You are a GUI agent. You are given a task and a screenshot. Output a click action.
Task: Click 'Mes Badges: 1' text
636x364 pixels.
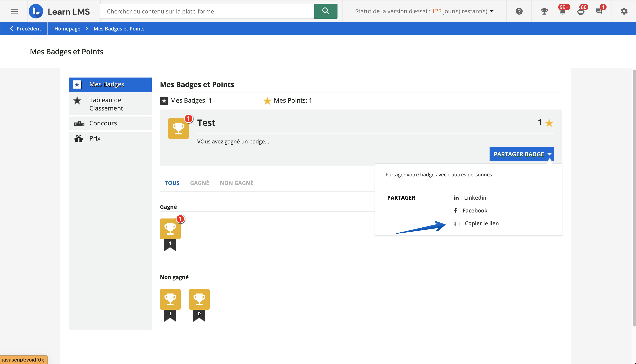(x=191, y=101)
